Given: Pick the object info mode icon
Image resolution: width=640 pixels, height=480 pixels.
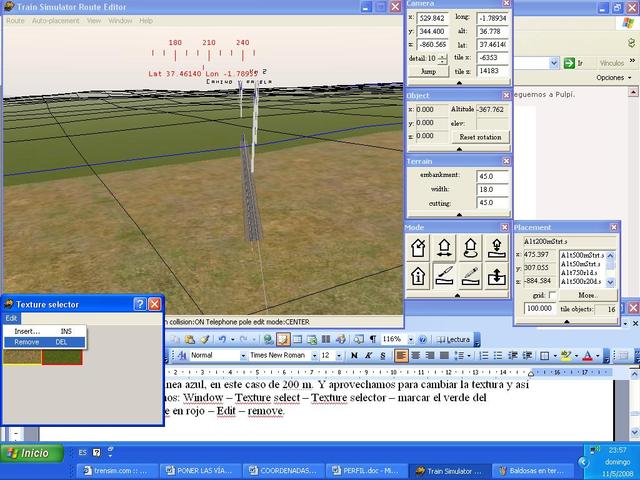Looking at the screenshot, I should 419,275.
